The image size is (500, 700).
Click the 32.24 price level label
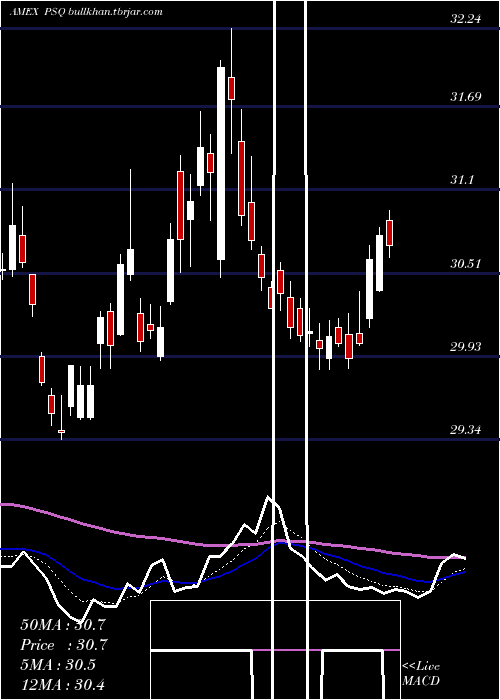tap(466, 19)
